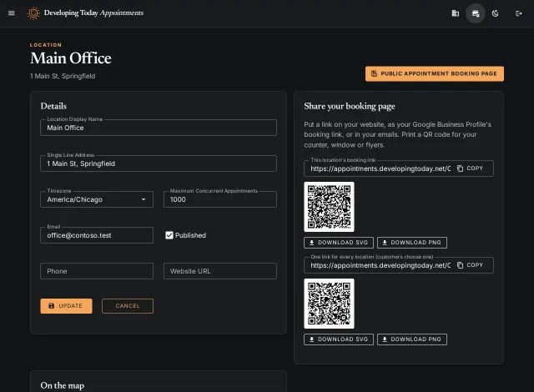Edit Maximum Concurrent Appointments field

pos(220,199)
